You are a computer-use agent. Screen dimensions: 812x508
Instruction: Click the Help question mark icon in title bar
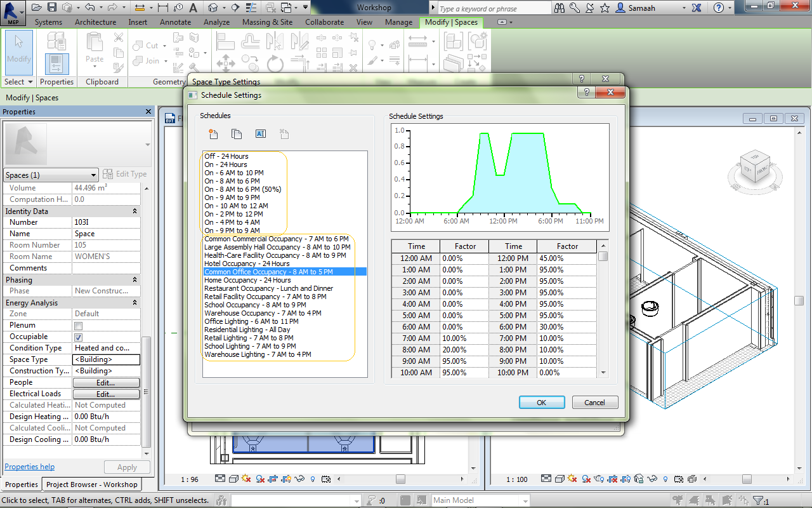pos(719,8)
